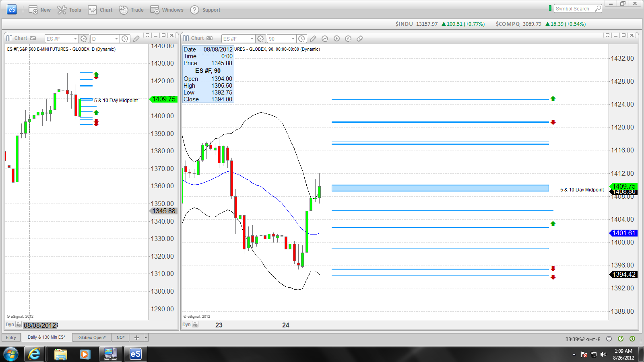
Task: Add a new page with plus button
Action: tap(136, 337)
